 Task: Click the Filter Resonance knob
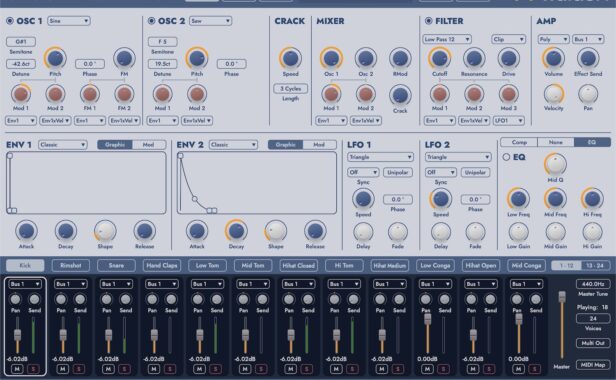(x=474, y=58)
